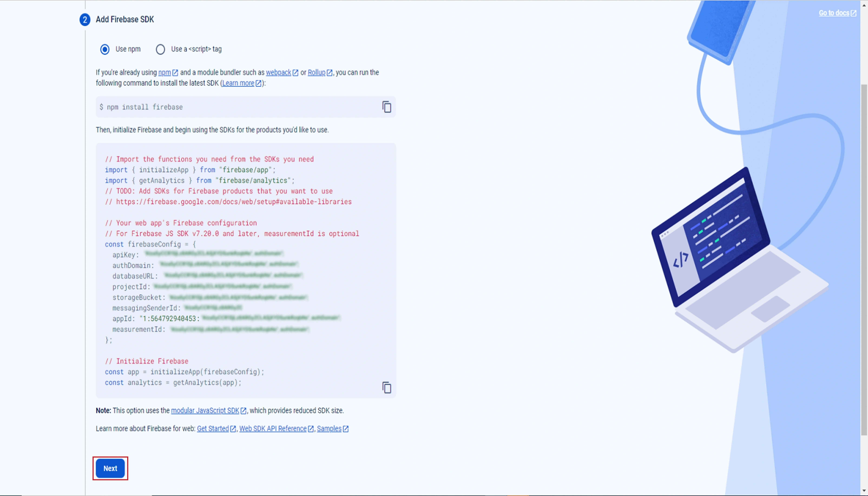Open the Get Started link
Image resolution: width=868 pixels, height=496 pixels.
click(x=216, y=429)
